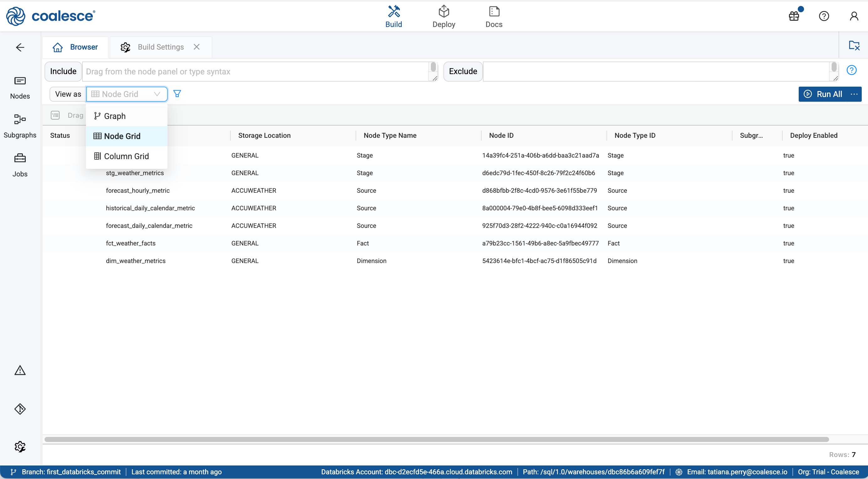Sort by Node Type ID column header

(635, 136)
